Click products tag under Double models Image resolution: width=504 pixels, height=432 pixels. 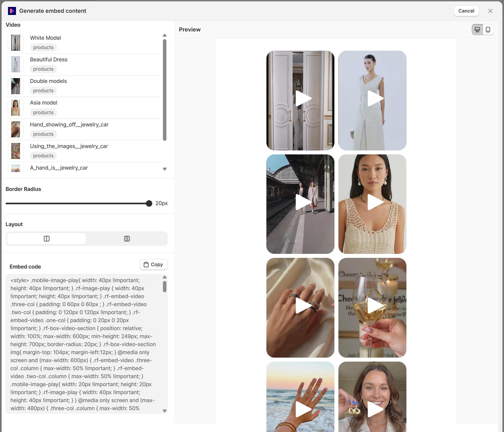coord(43,91)
